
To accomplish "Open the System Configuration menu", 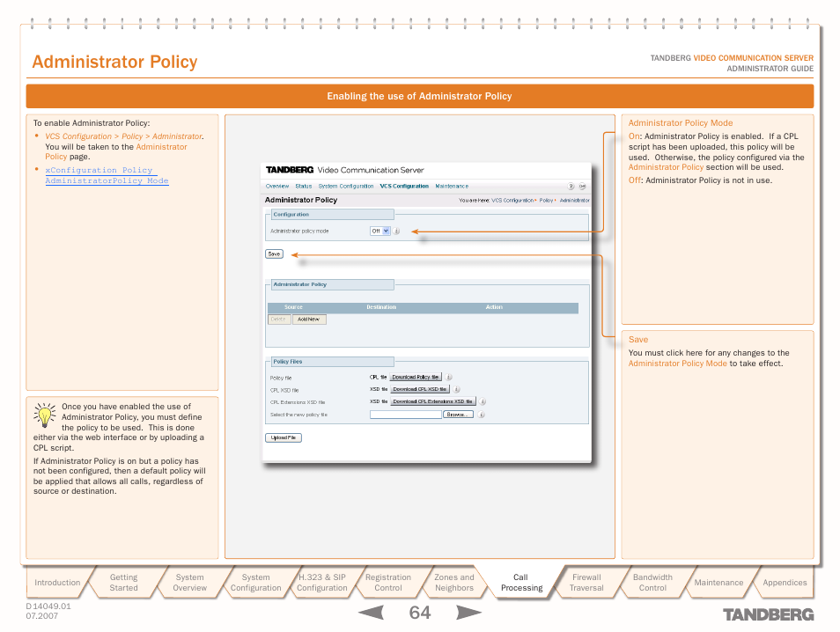I will (345, 187).
